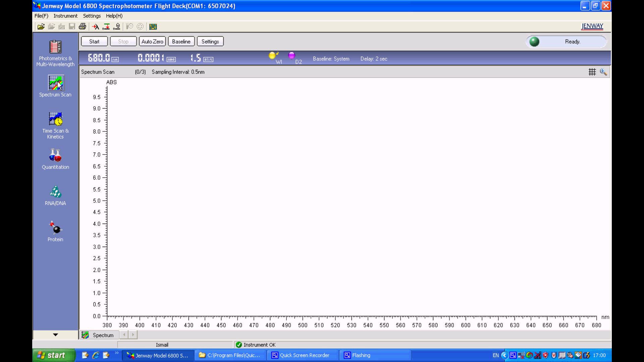Toggle the WI tungsten lamp indicator
644x362 pixels.
click(272, 56)
